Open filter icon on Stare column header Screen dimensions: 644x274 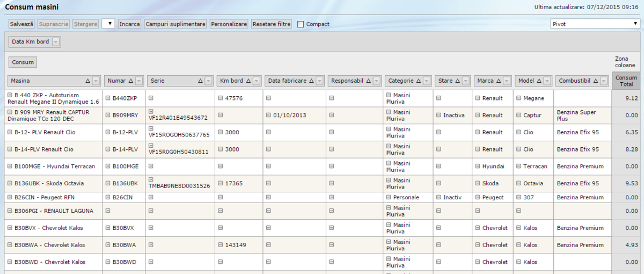(466, 81)
